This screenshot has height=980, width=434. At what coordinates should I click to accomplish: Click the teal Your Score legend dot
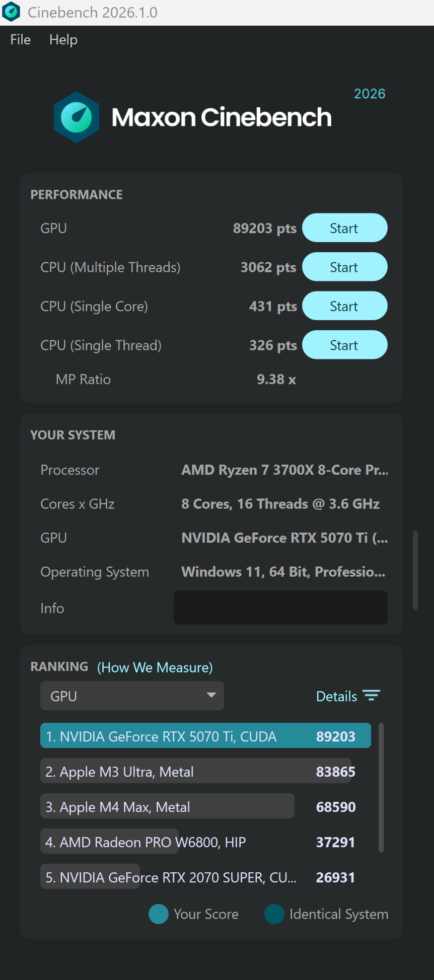pos(158,914)
